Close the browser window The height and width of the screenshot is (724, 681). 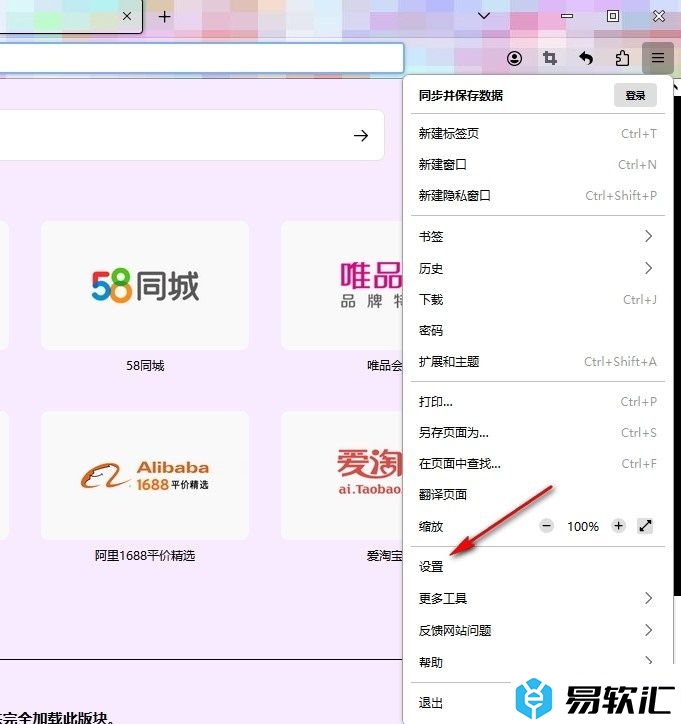point(659,16)
